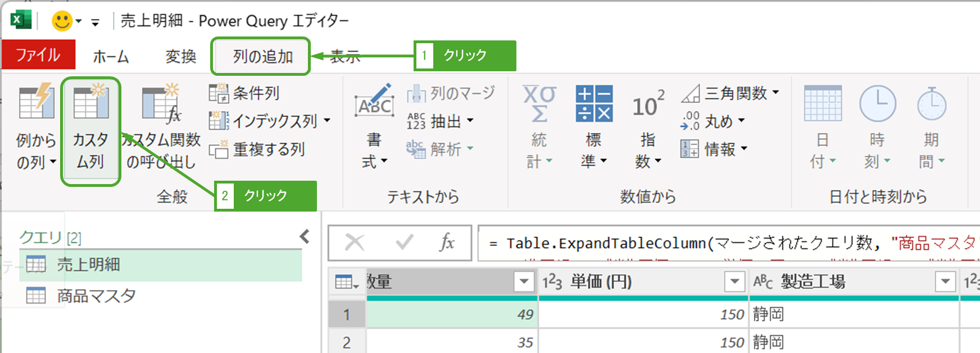Click the Time (時刻) clock icon
This screenshot has height=353, width=980.
pos(877,104)
